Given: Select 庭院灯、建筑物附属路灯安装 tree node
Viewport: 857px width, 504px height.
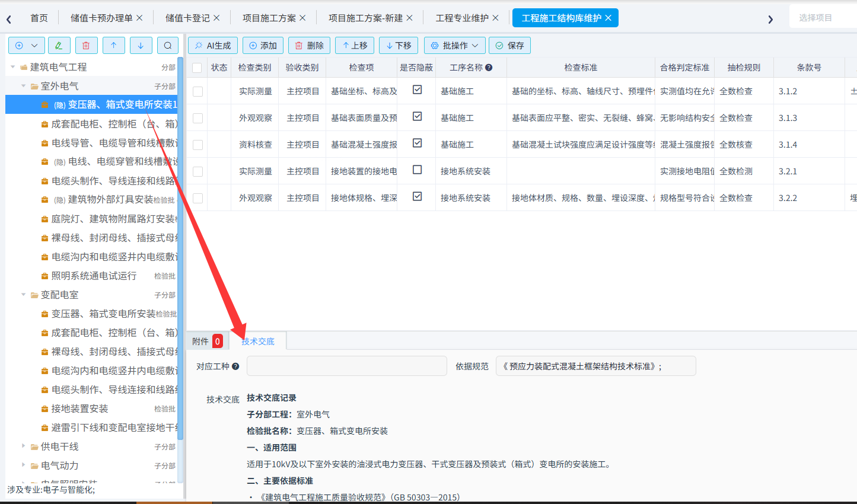Looking at the screenshot, I should [x=114, y=219].
